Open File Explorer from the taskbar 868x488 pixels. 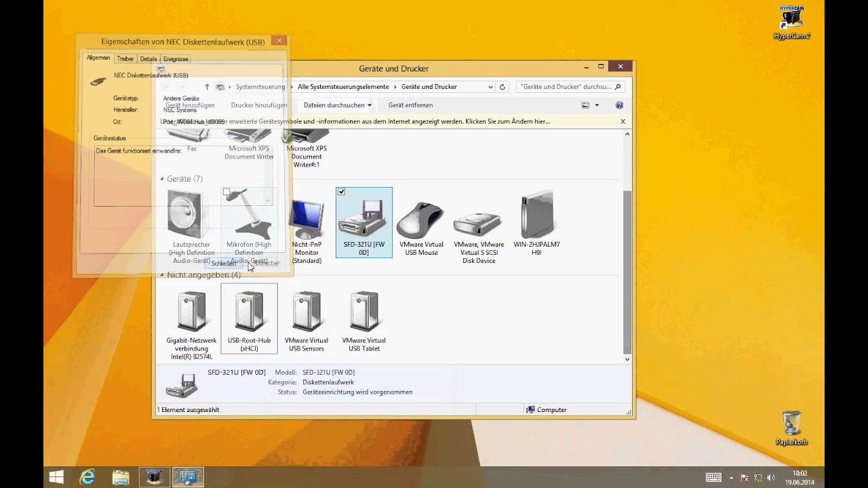121,477
